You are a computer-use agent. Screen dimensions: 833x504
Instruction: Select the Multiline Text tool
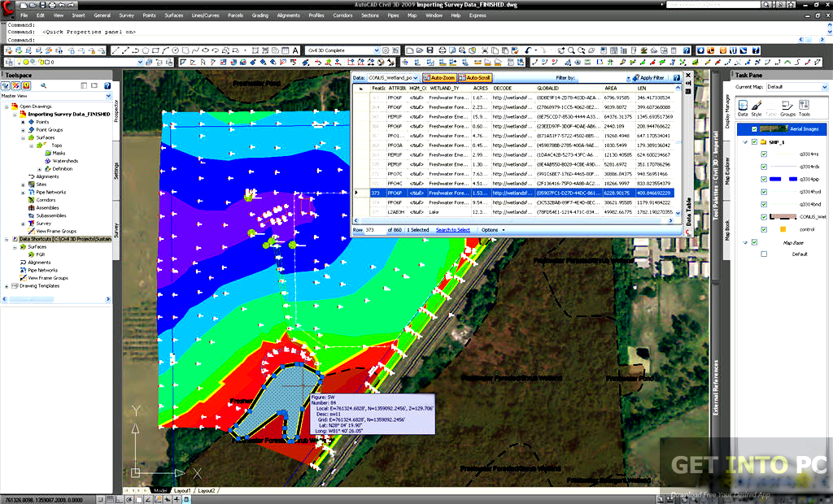click(295, 50)
